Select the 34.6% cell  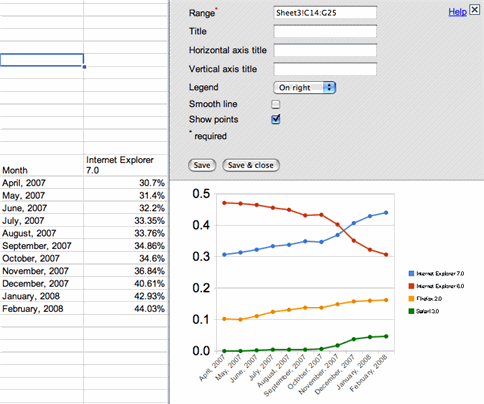point(126,258)
